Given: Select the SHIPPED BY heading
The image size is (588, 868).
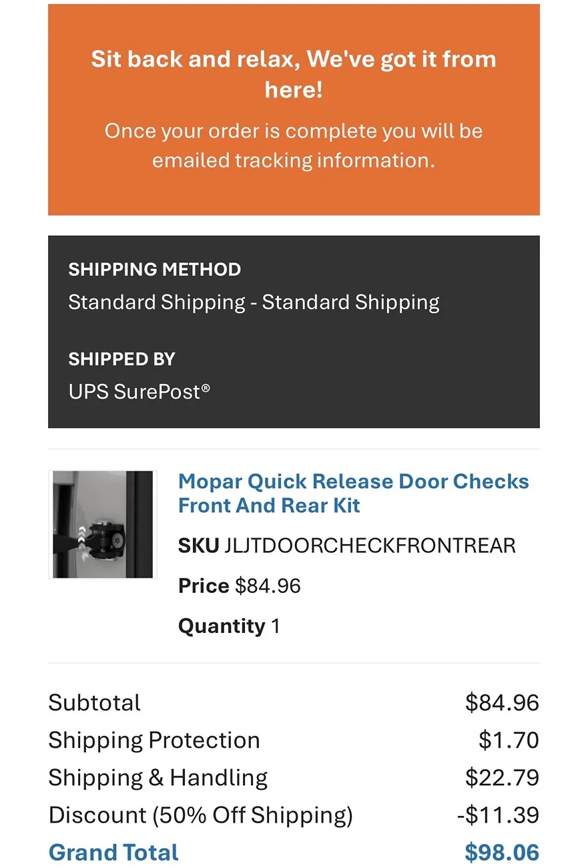Looking at the screenshot, I should [121, 359].
